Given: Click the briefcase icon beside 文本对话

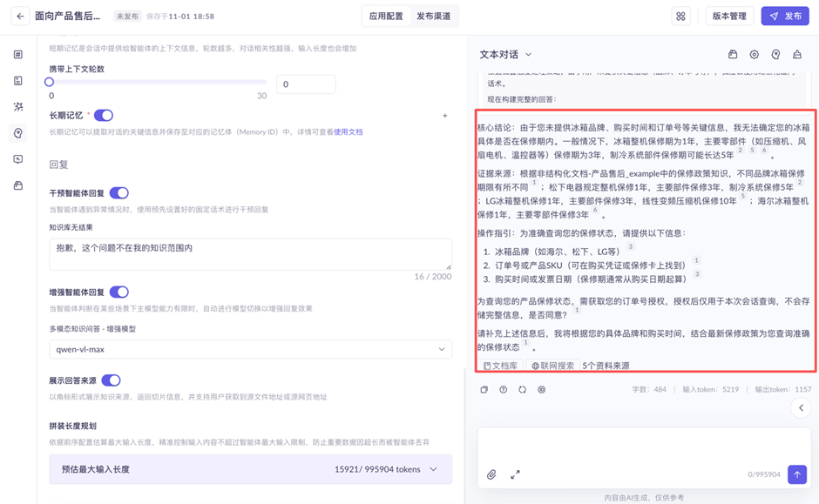Looking at the screenshot, I should pyautogui.click(x=733, y=54).
